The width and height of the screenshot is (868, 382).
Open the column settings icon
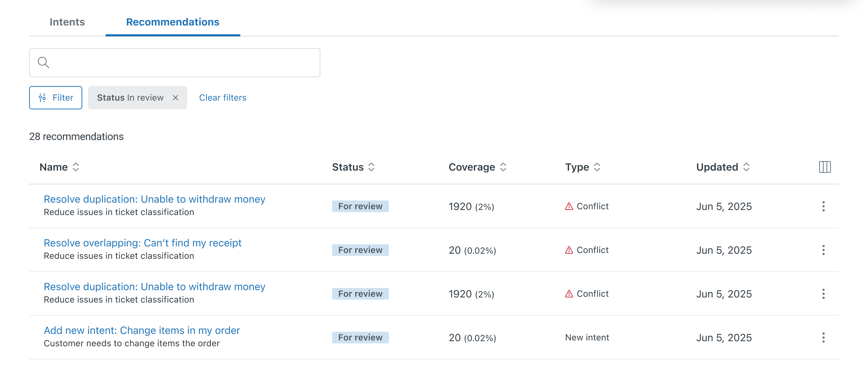click(x=825, y=167)
